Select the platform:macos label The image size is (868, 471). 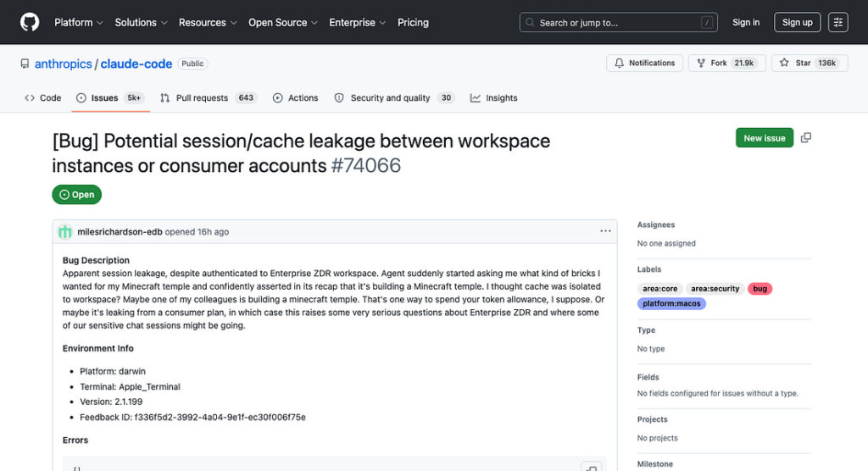click(671, 304)
